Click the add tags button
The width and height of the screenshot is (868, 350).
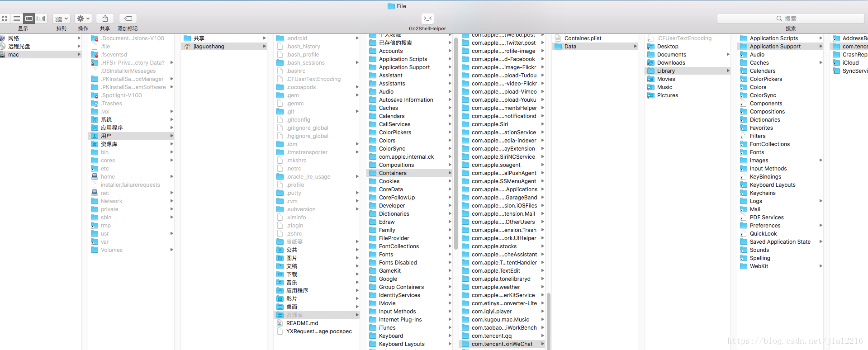coord(128,19)
